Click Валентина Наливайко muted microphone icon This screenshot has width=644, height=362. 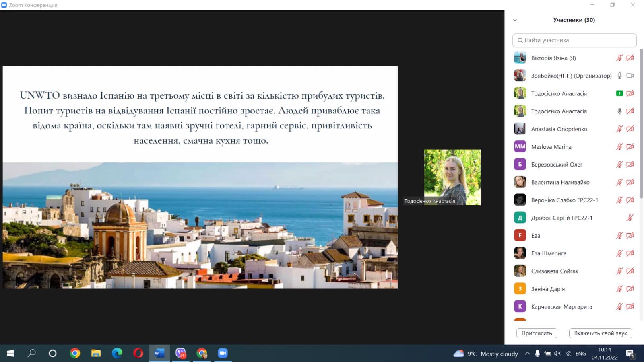(619, 182)
